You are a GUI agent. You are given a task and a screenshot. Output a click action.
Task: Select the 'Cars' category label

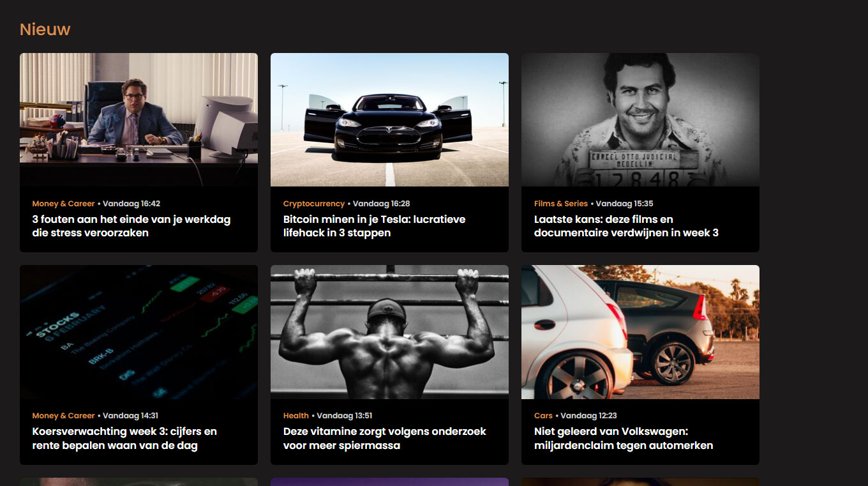click(x=543, y=416)
